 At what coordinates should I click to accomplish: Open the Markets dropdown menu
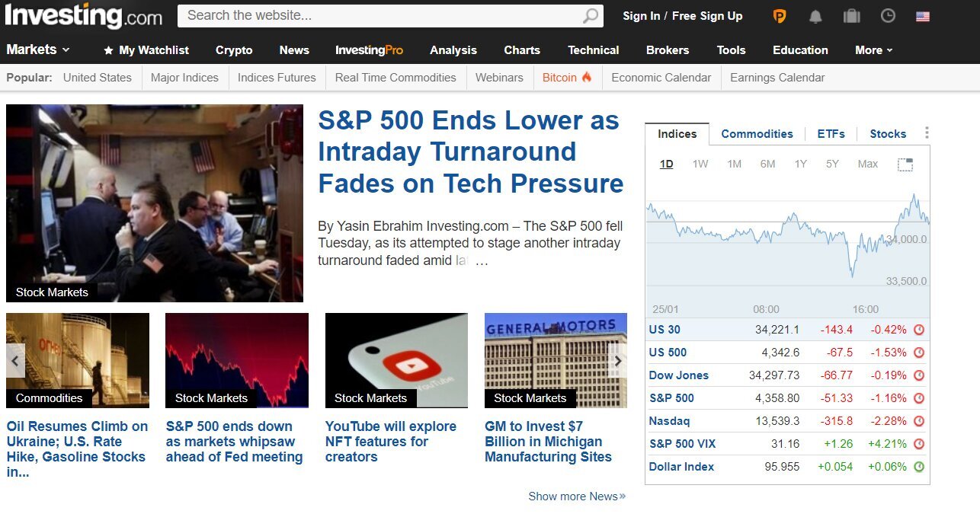click(x=37, y=50)
